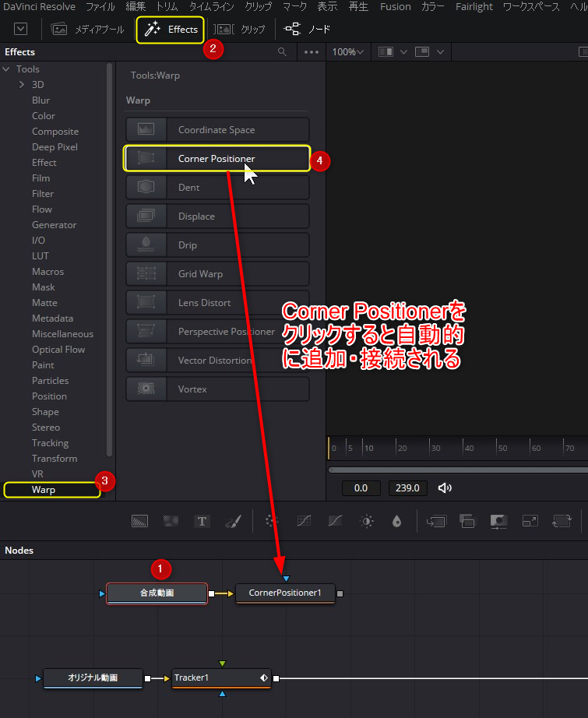Screen dimensions: 588x718
Task: Add a Matte Control node from the toolbar
Action: 498,521
